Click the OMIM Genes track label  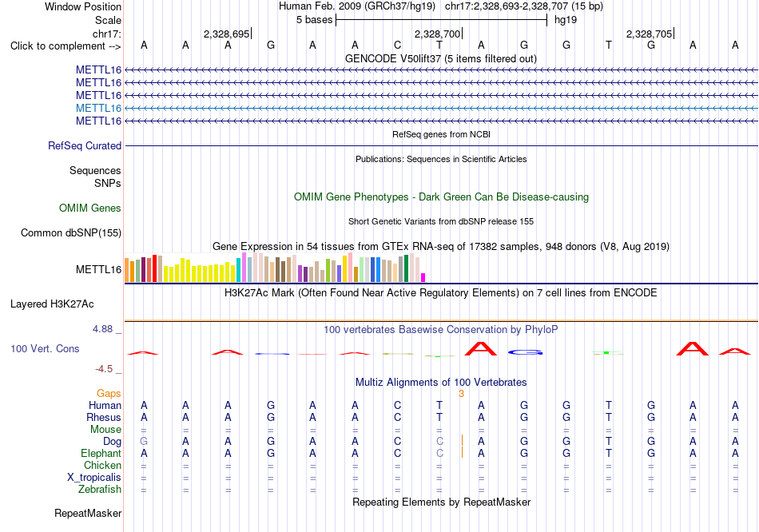coord(90,208)
